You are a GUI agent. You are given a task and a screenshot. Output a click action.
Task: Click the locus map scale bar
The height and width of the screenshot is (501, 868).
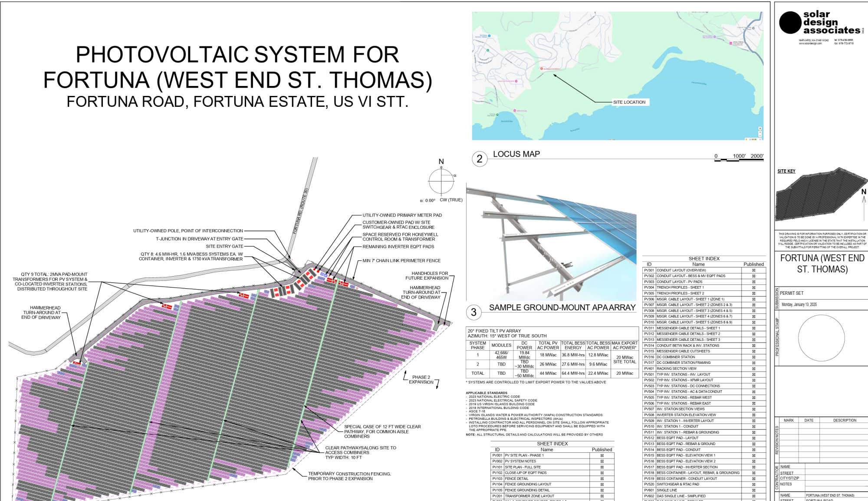(739, 160)
